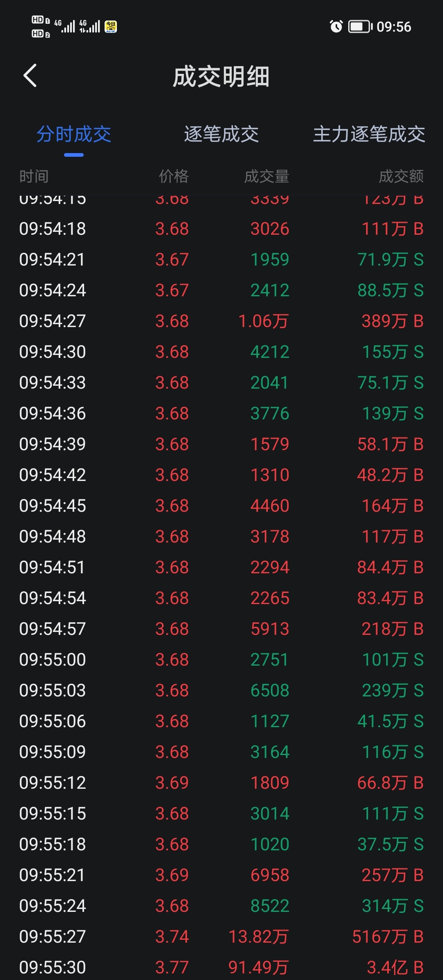
Task: Tap the 09:54:21 row with 1959 volume
Action: [221, 259]
